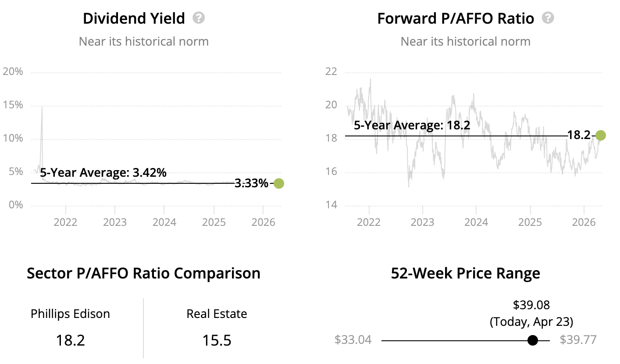Select the Phillips Edison label
Image resolution: width=620 pixels, height=364 pixels.
70,314
